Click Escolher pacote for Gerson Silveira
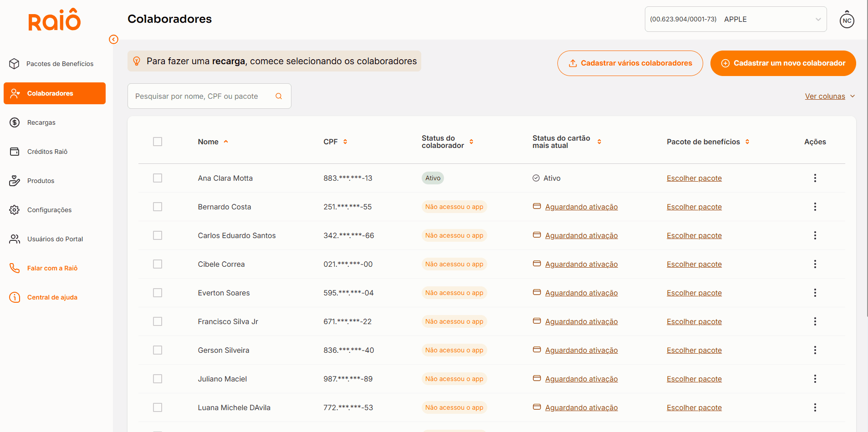This screenshot has height=432, width=868. [x=694, y=350]
